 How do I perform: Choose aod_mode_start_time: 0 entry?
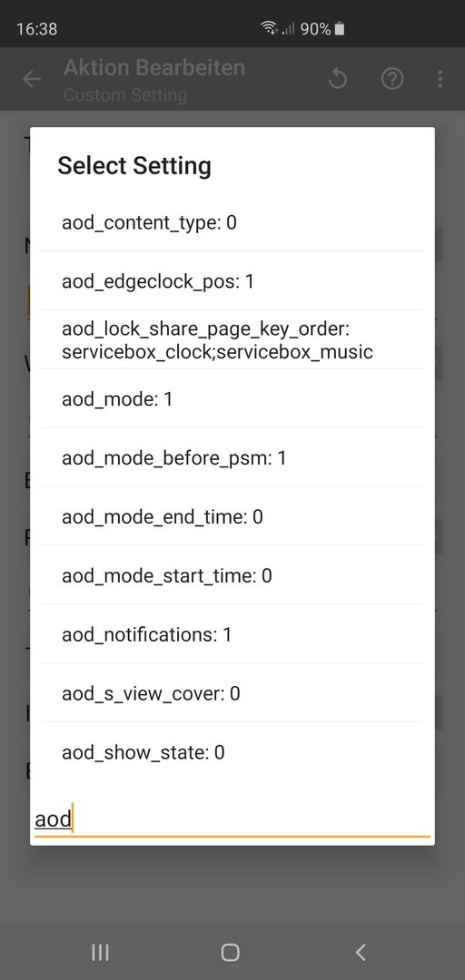232,575
